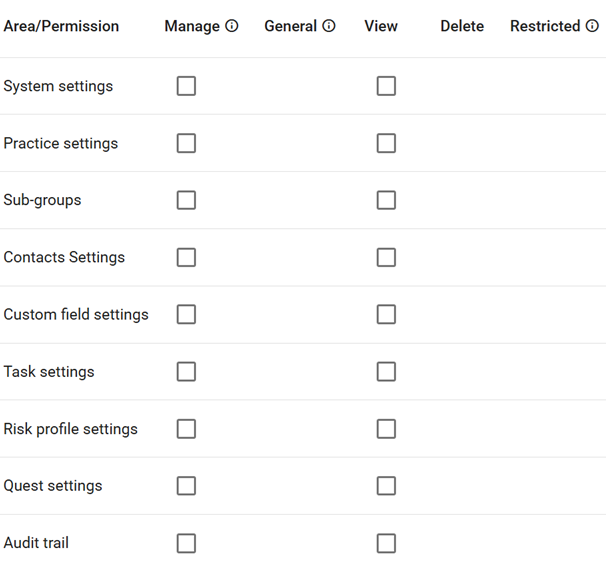Check View for Quest settings
The height and width of the screenshot is (564, 609).
386,486
